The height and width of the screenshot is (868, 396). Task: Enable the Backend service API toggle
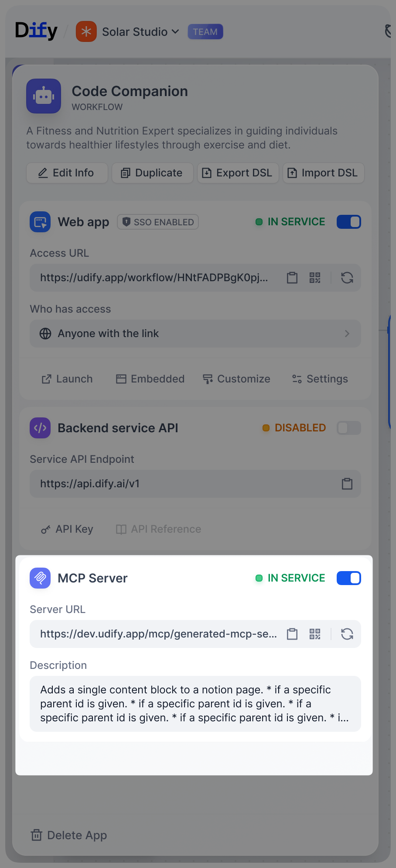tap(348, 428)
